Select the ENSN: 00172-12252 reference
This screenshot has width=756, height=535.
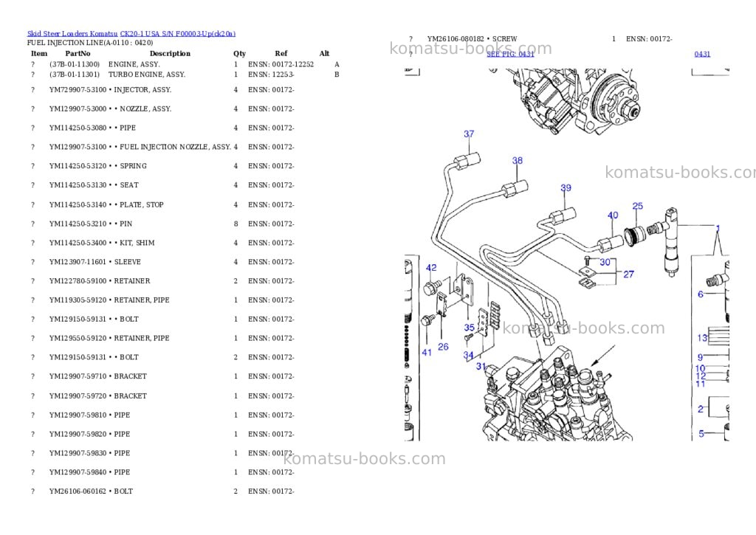(x=281, y=64)
